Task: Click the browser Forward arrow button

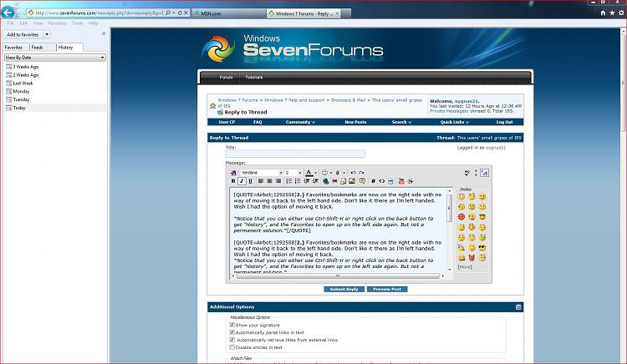Action: 20,13
